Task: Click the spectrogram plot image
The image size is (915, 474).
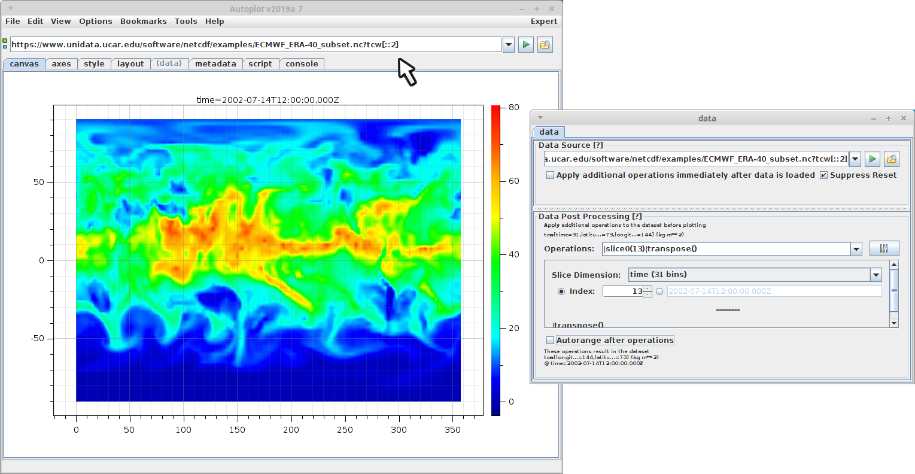Action: tap(268, 260)
